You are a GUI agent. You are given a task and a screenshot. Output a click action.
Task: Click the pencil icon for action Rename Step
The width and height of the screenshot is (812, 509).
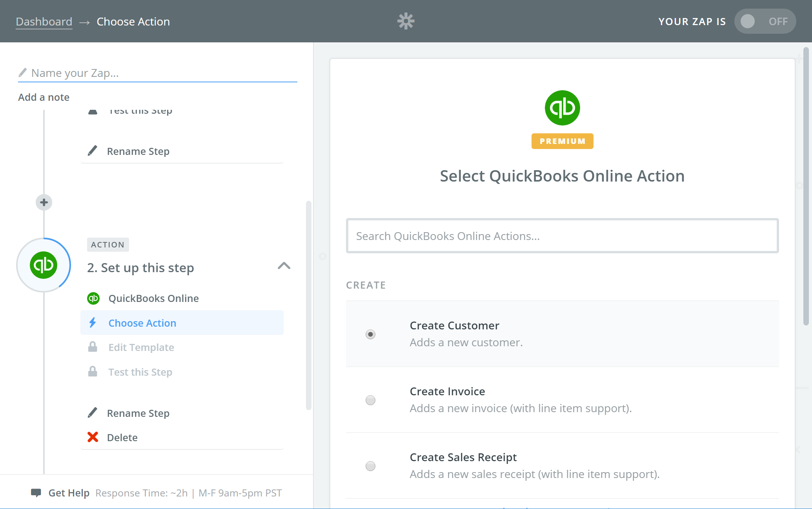pos(93,413)
